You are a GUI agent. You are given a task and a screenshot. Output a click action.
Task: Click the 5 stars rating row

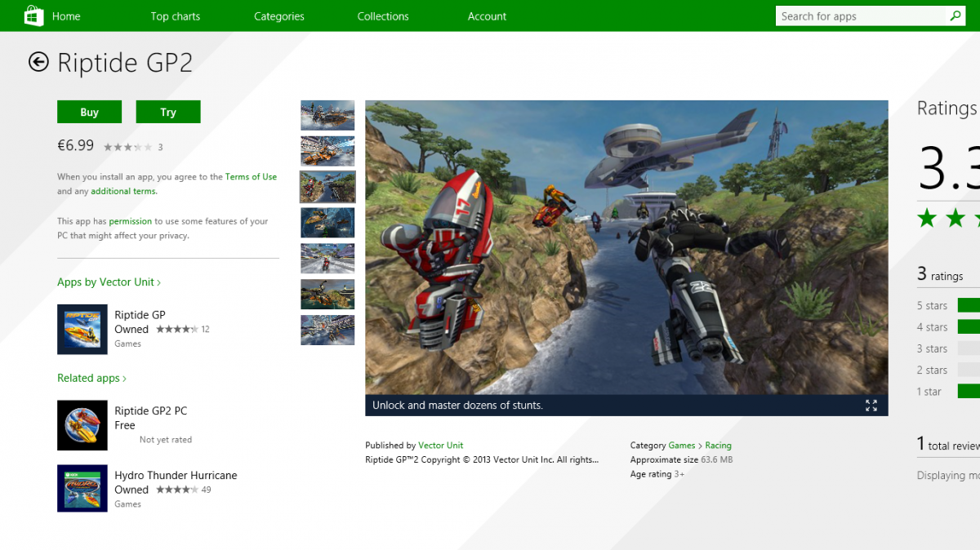point(947,305)
